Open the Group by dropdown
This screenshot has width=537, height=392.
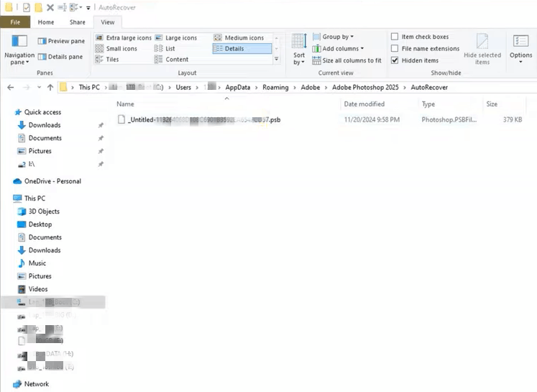[x=334, y=37]
